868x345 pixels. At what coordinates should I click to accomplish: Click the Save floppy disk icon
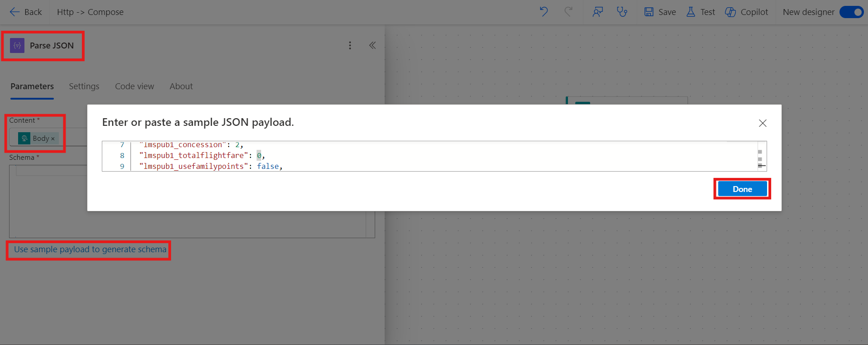click(649, 12)
